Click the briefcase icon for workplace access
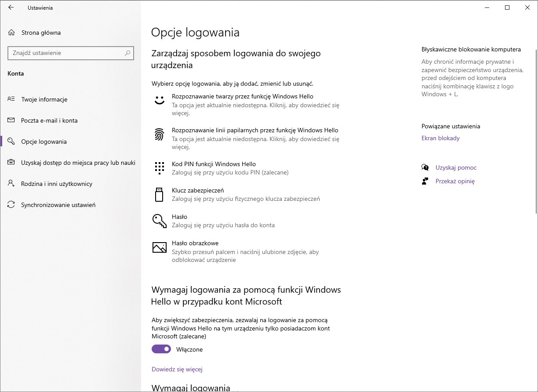 (11, 163)
